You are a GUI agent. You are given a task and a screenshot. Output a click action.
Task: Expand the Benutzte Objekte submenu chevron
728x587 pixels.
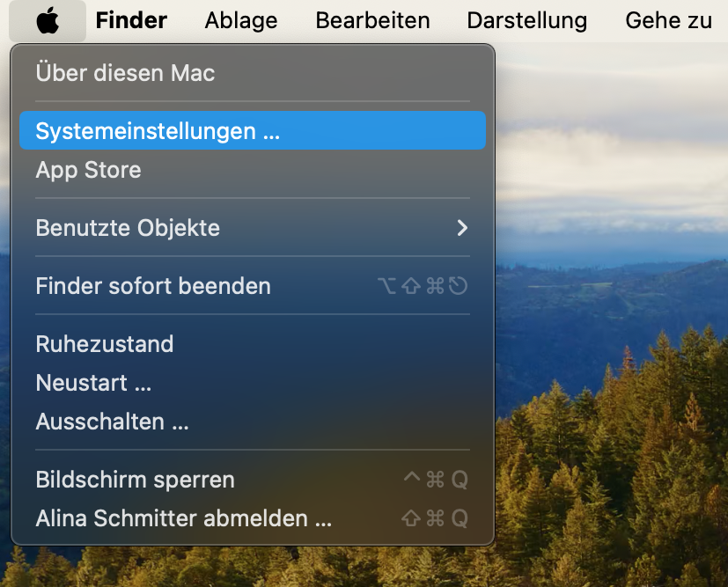coord(462,228)
